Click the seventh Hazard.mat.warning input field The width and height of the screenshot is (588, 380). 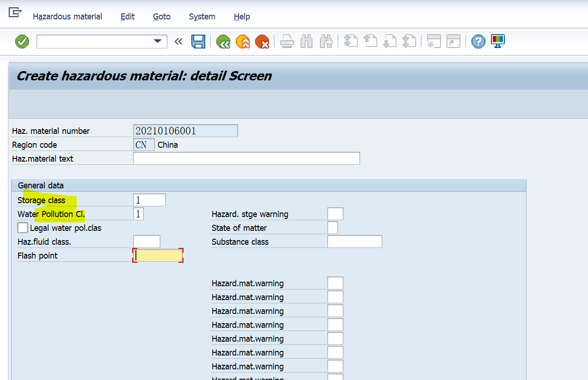coord(335,366)
